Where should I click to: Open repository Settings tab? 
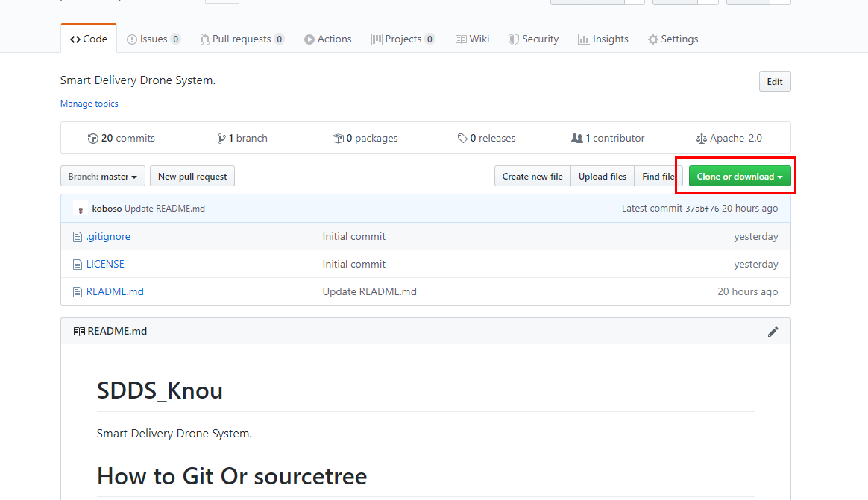(x=673, y=39)
